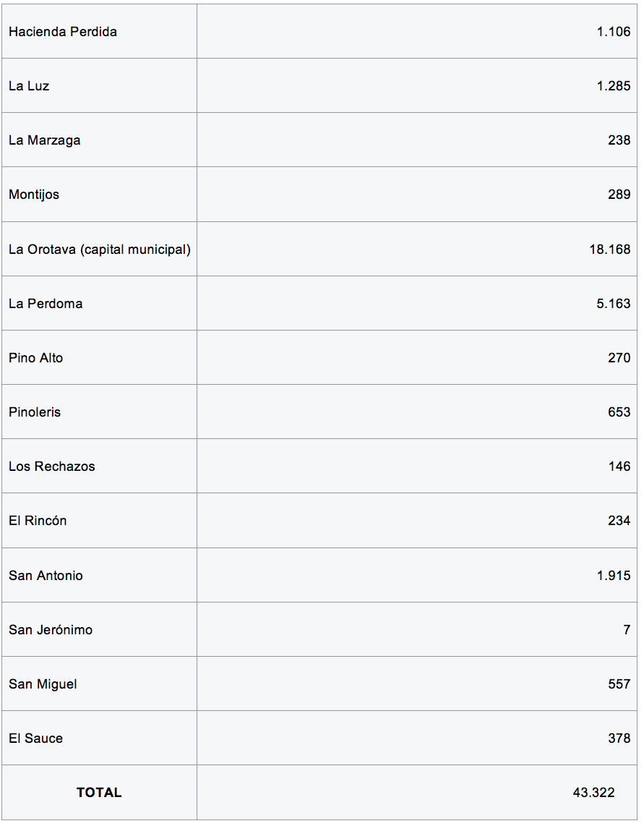The image size is (644, 826).
Task: Click the Pino Alto cell
Action: click(35, 358)
